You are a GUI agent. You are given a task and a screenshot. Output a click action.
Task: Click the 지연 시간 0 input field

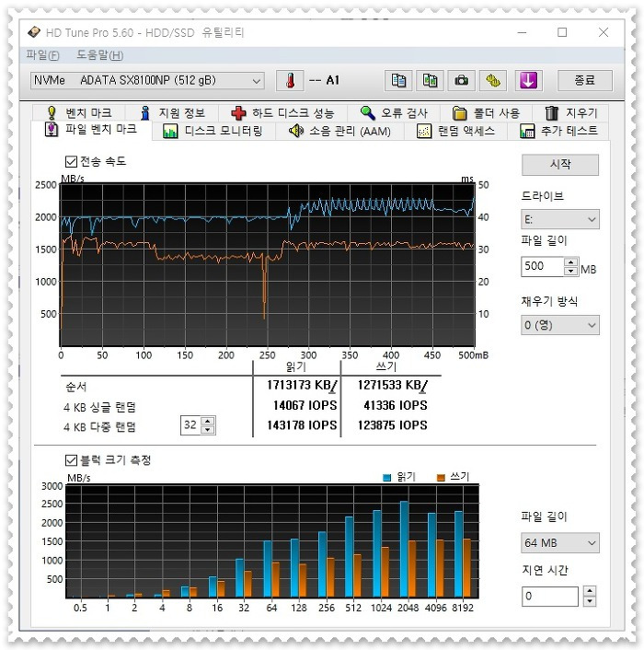pos(549,596)
